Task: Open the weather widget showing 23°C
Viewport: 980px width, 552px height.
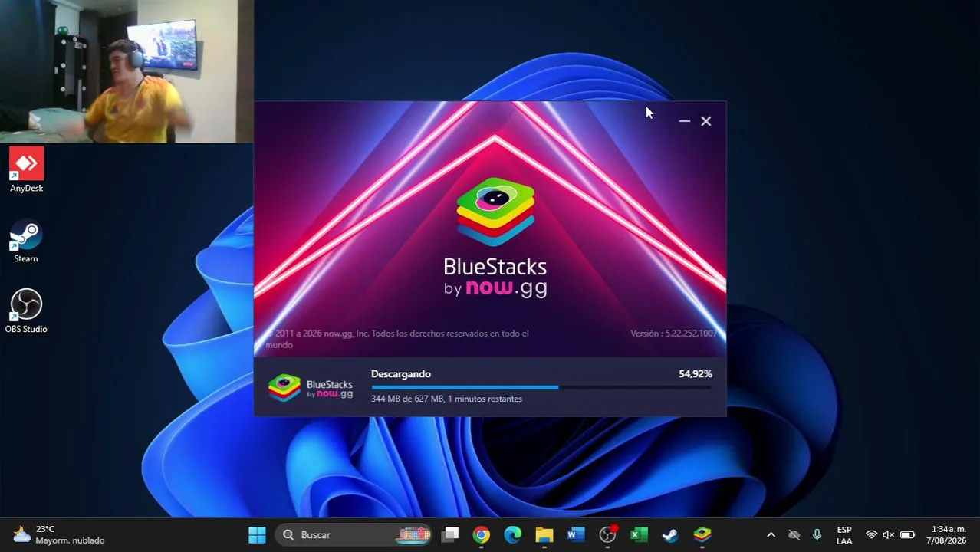Action: (58, 535)
